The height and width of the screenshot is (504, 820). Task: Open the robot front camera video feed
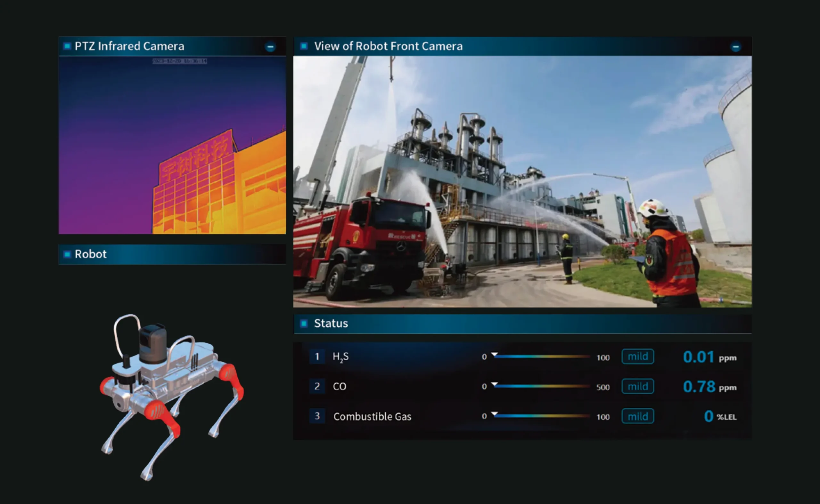522,182
